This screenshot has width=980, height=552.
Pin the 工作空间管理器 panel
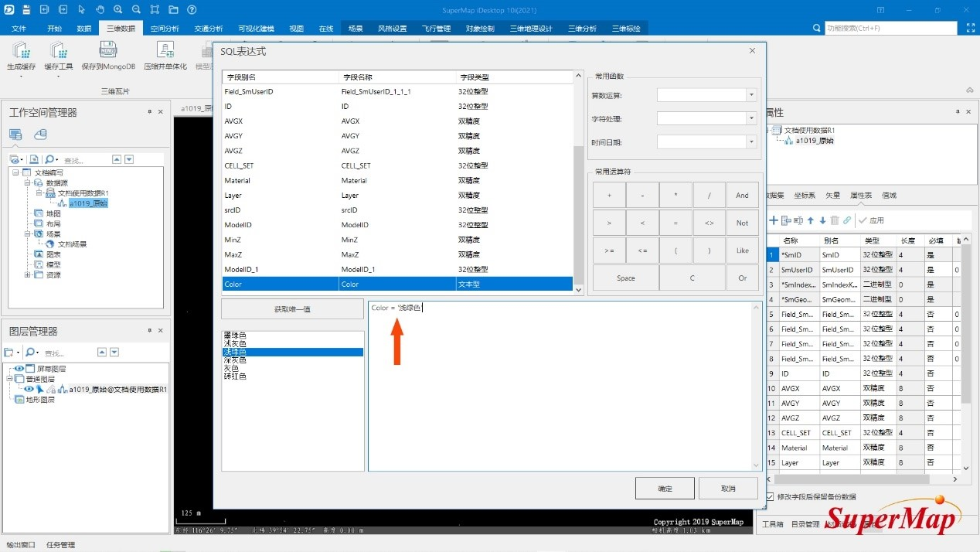[x=150, y=112]
